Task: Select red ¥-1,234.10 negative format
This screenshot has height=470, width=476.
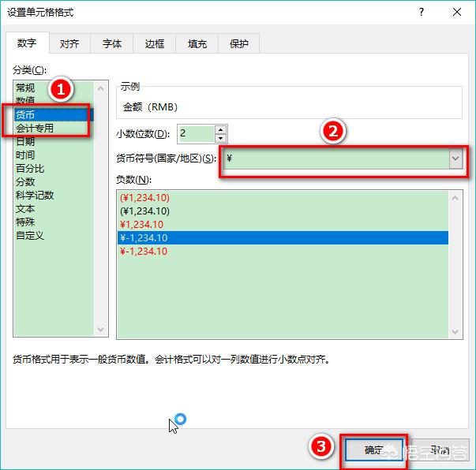Action: coord(283,251)
